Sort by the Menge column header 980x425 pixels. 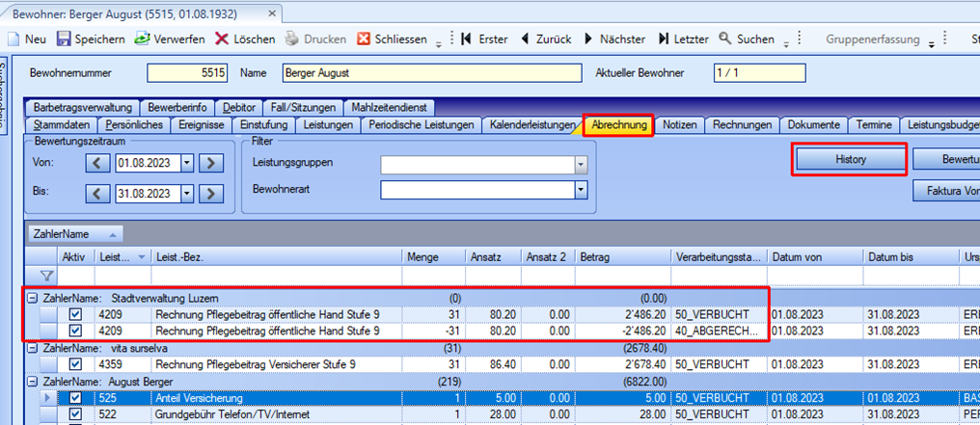pos(434,257)
